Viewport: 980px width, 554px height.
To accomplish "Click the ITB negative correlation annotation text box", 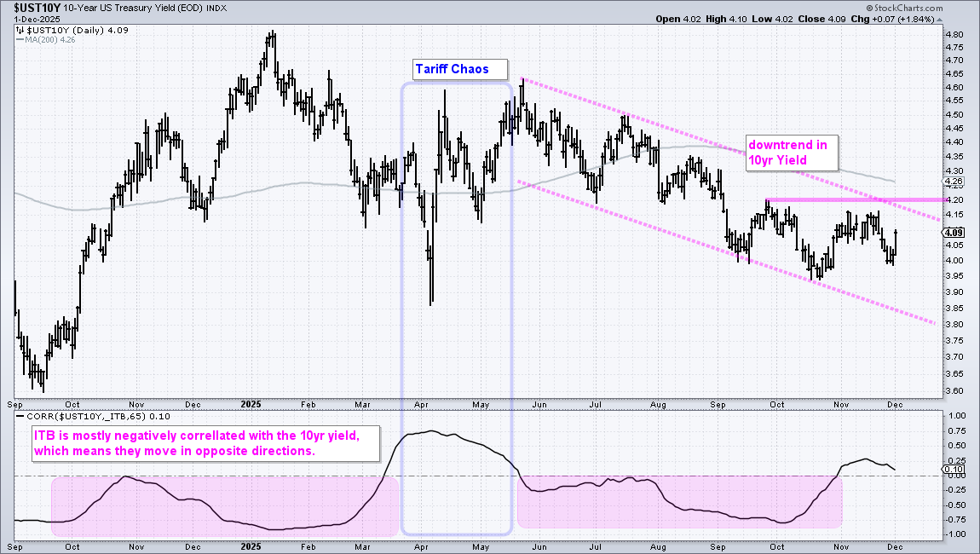I will point(205,443).
